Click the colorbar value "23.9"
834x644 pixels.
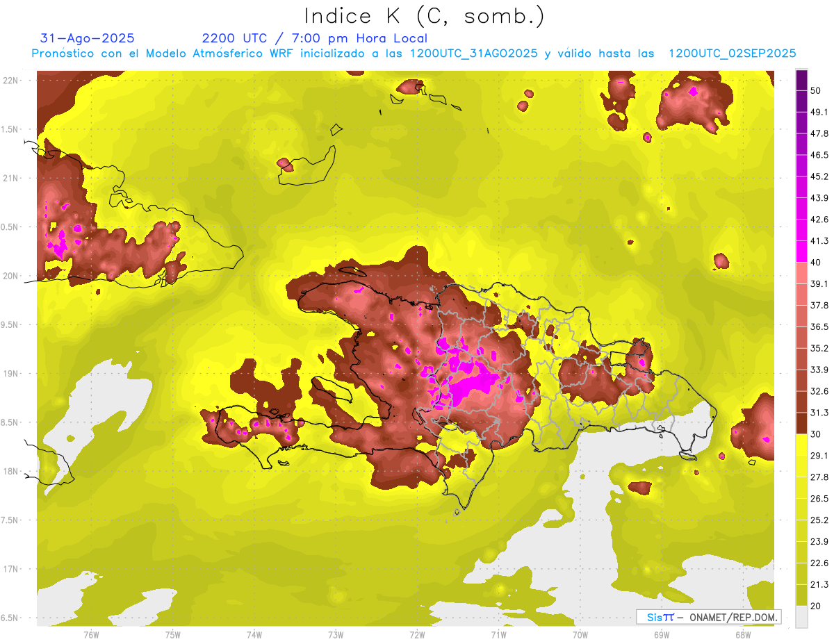coord(819,542)
